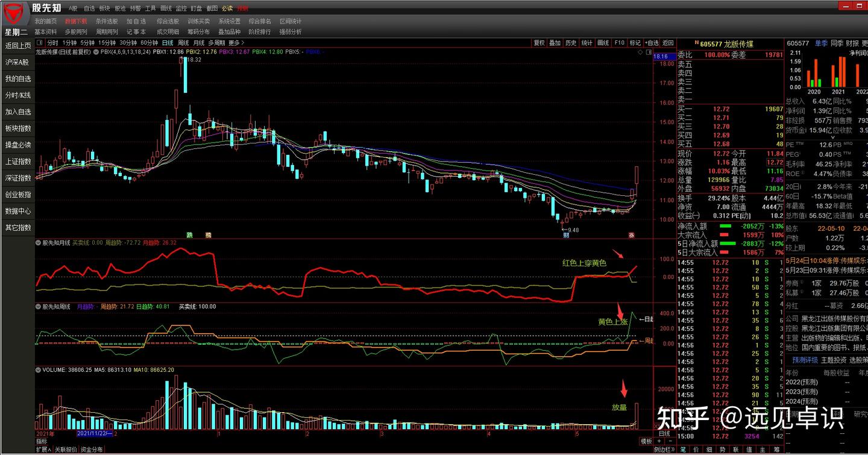This screenshot has height=455, width=868.
Task: Expand the 更多 periods menu
Action: pyautogui.click(x=236, y=43)
